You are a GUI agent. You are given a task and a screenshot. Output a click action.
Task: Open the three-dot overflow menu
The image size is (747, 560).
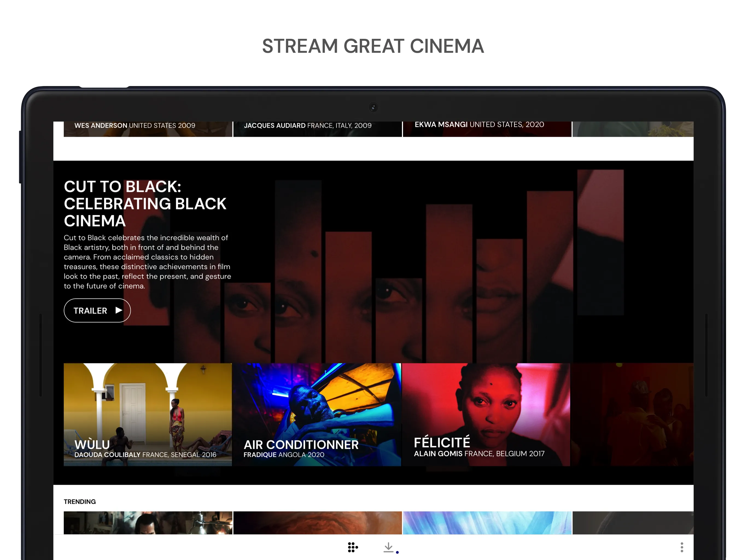pyautogui.click(x=682, y=547)
